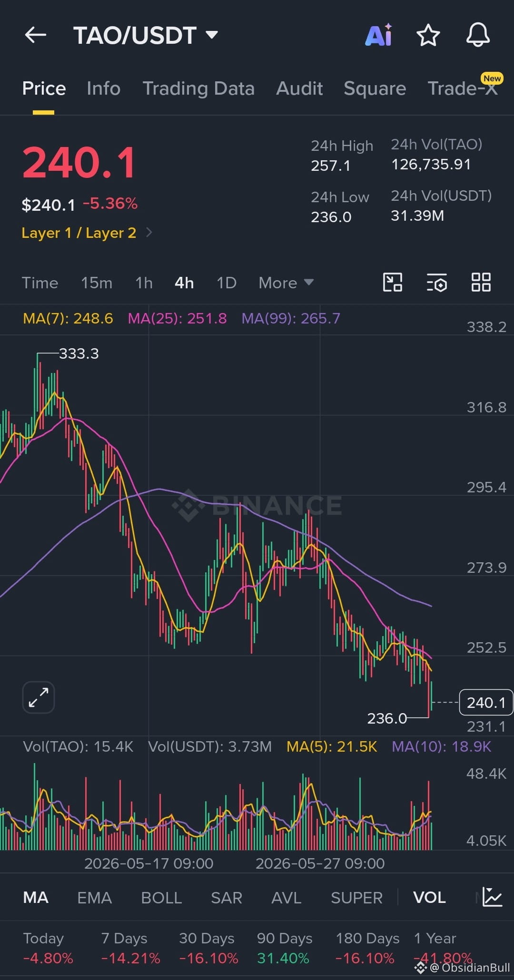
Task: Tap 180 Days -16.10% performance
Action: 367,948
